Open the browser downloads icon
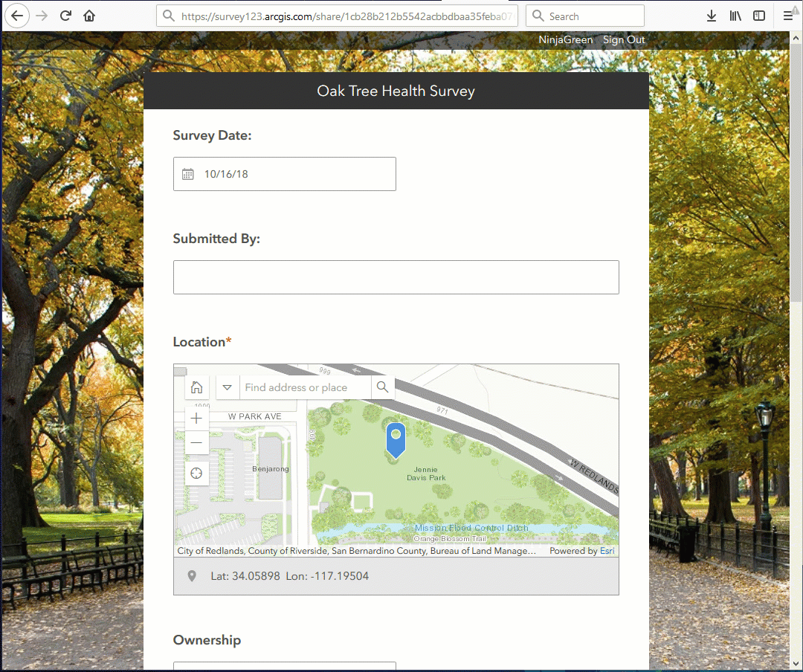803x672 pixels. [x=712, y=16]
